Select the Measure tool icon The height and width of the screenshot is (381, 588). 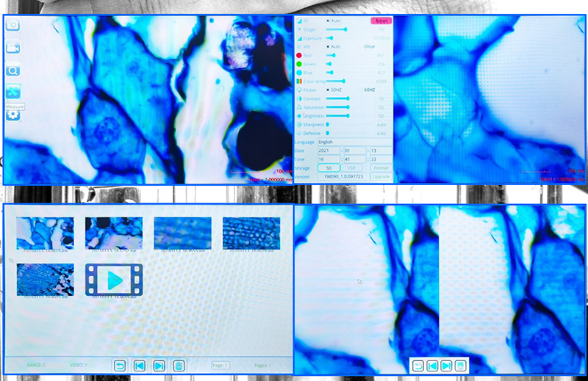[13, 92]
